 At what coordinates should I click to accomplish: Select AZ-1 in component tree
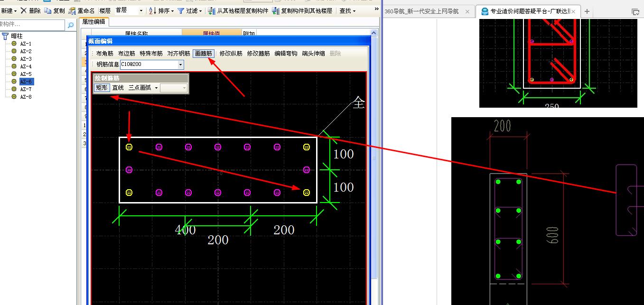click(26, 44)
